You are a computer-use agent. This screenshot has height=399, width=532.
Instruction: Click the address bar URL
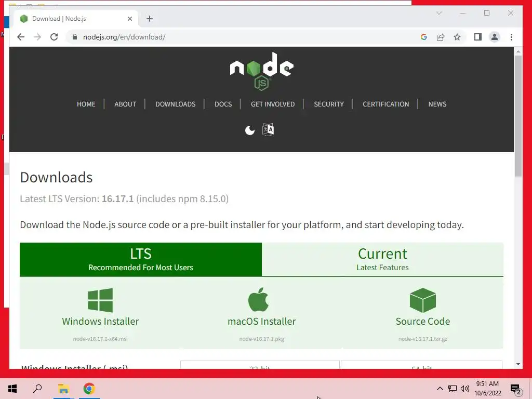click(x=124, y=37)
